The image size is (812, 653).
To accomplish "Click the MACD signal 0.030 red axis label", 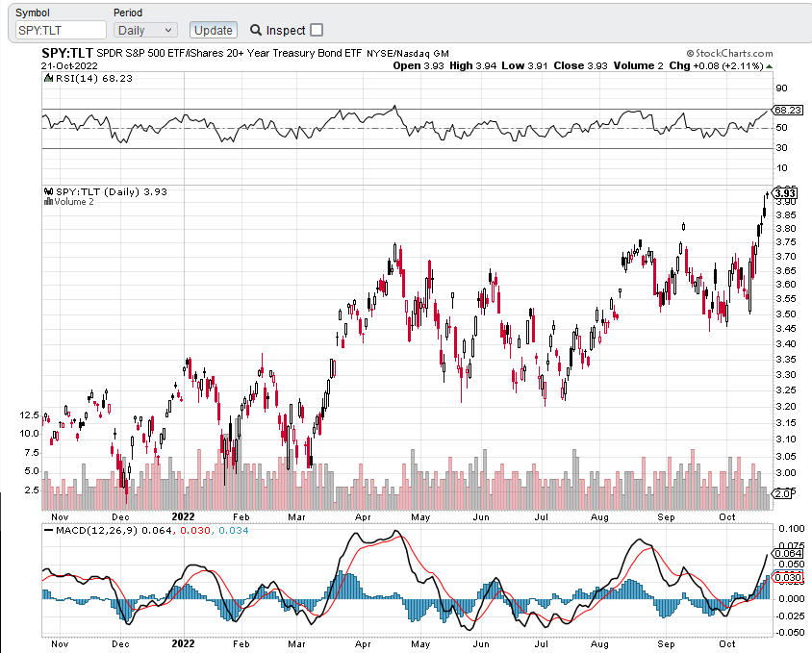I will point(788,577).
